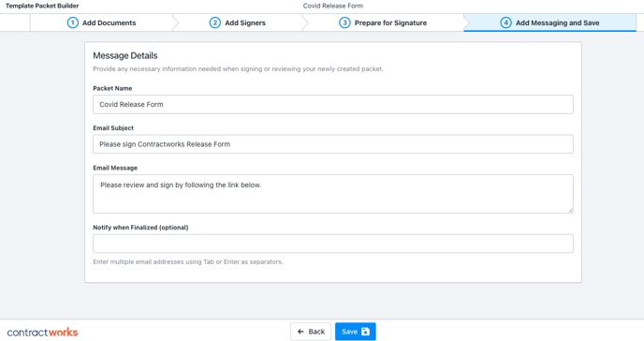
Task: Select Add Messaging and Save step
Action: pos(550,23)
